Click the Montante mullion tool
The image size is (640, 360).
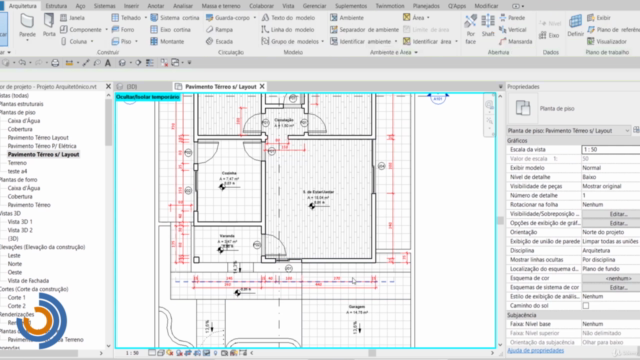167,42
